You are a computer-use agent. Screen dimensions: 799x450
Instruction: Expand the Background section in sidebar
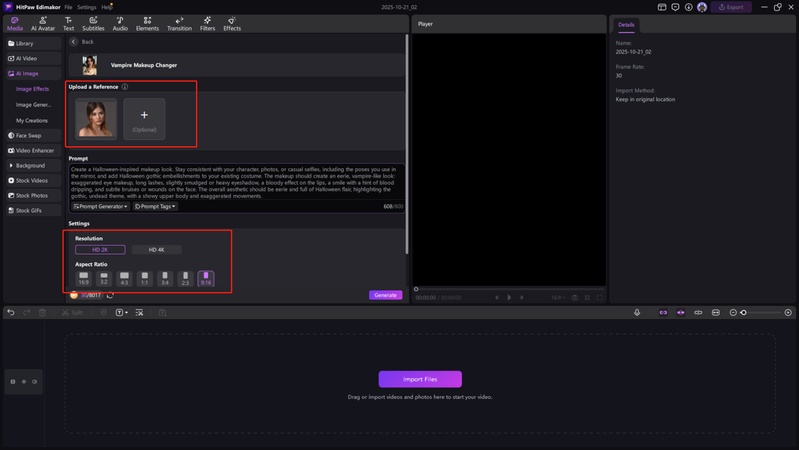coord(30,166)
